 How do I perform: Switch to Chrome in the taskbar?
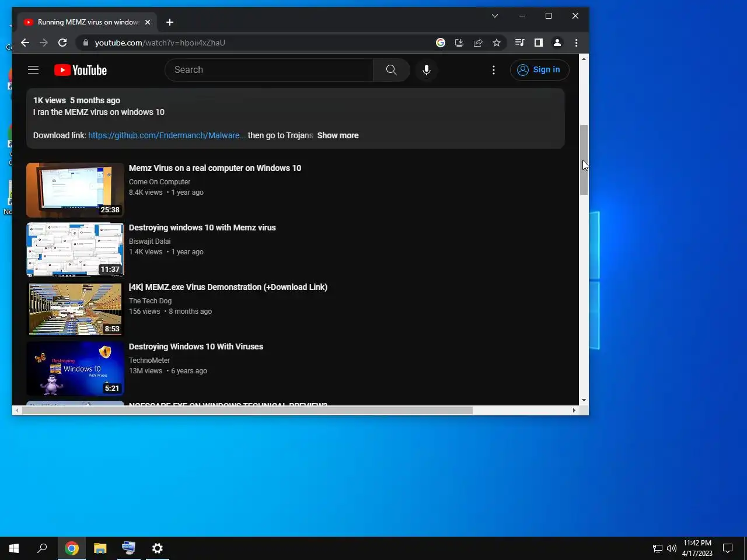[72, 548]
